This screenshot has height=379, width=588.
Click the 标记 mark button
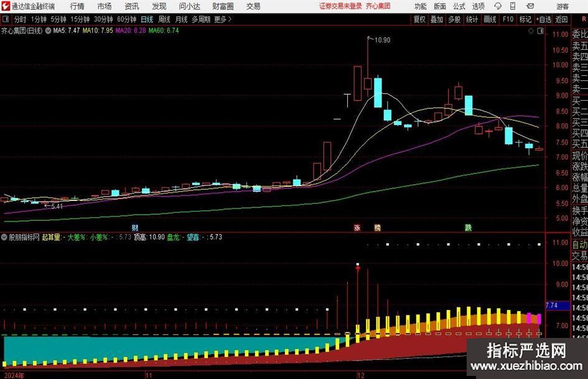pos(525,19)
